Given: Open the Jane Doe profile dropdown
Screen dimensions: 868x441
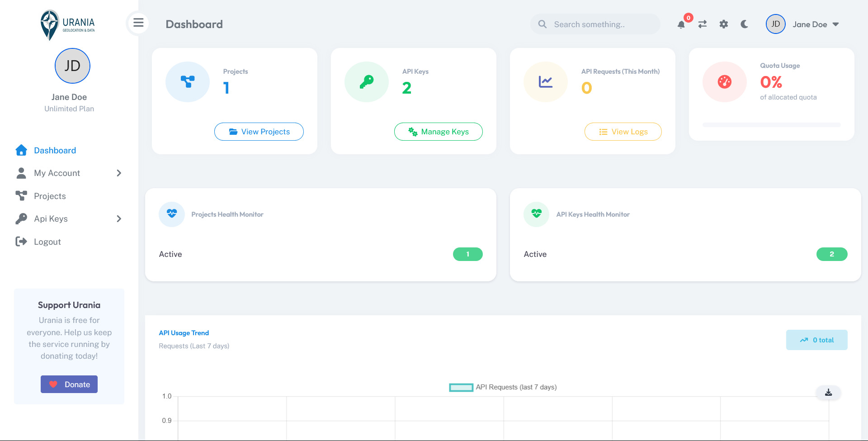Looking at the screenshot, I should tap(815, 24).
